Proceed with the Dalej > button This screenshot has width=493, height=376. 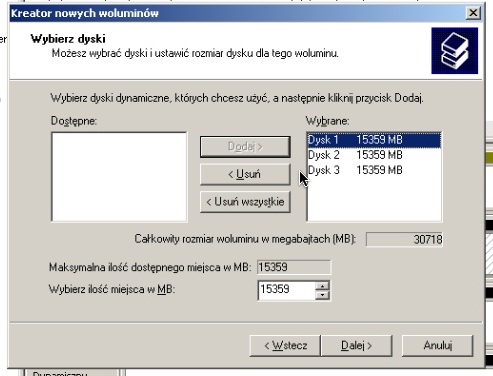[356, 346]
